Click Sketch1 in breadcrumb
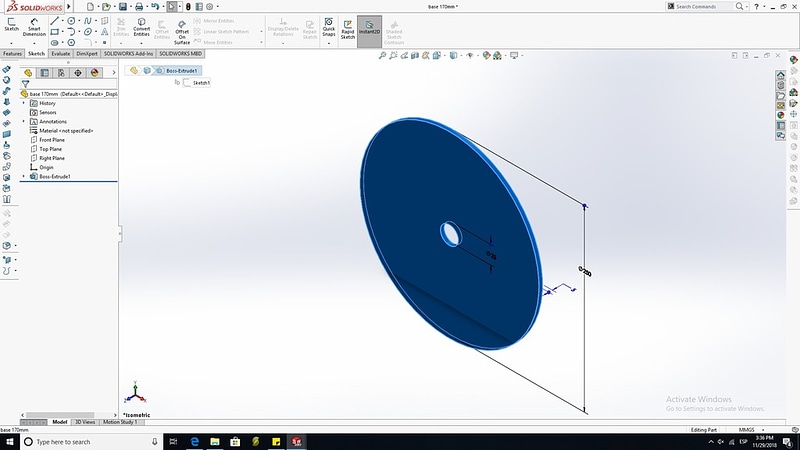This screenshot has height=450, width=800. coord(196,83)
